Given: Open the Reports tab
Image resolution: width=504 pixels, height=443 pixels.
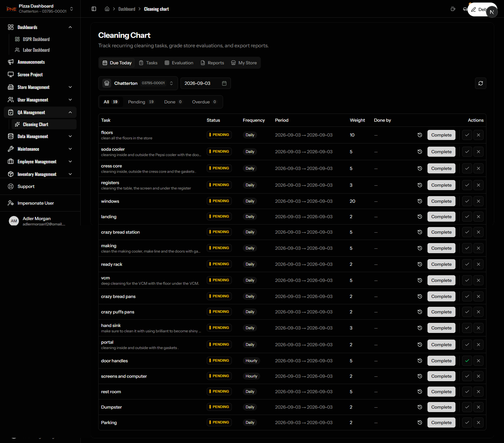Looking at the screenshot, I should click(212, 63).
